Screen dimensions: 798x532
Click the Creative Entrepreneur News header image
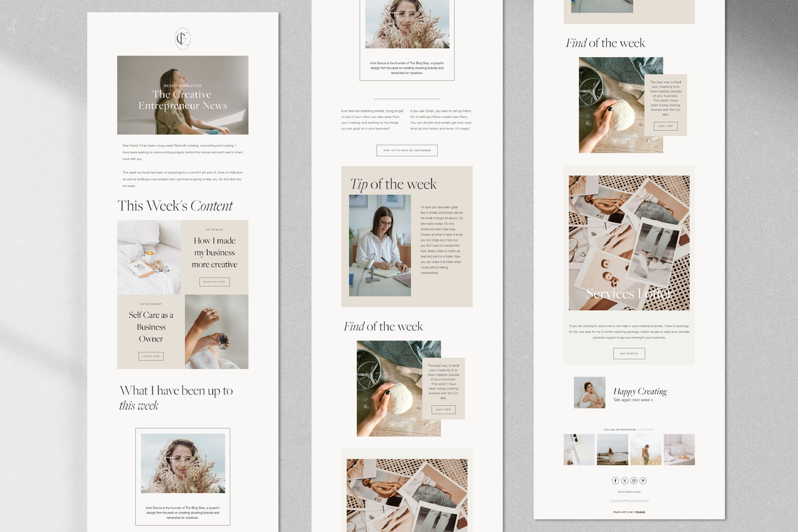point(183,95)
